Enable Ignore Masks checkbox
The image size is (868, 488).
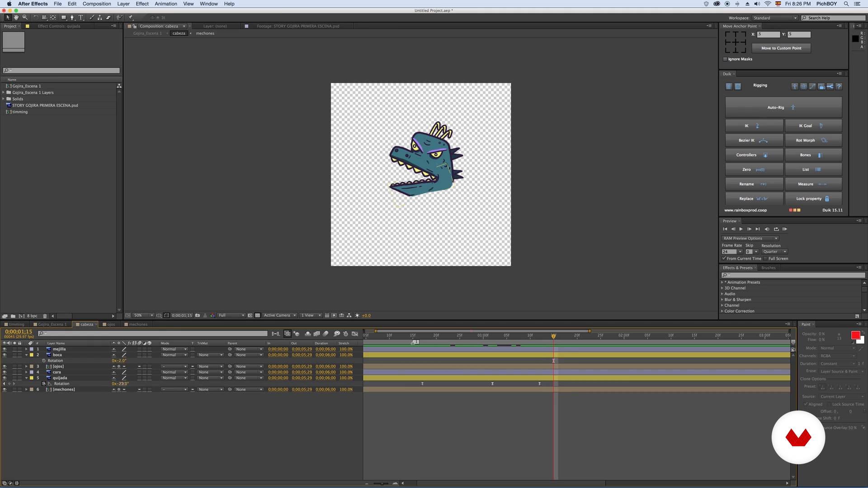coord(725,59)
